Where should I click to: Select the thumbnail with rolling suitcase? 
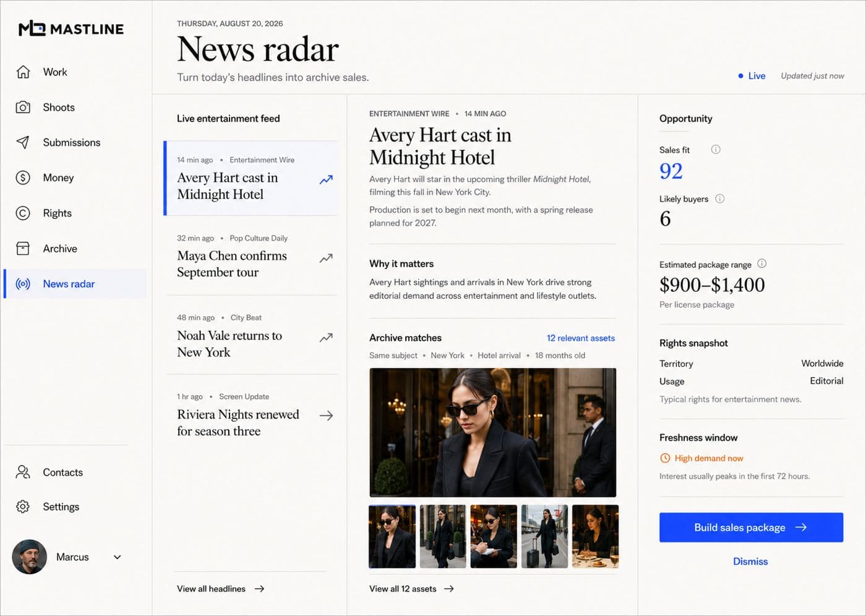point(544,536)
